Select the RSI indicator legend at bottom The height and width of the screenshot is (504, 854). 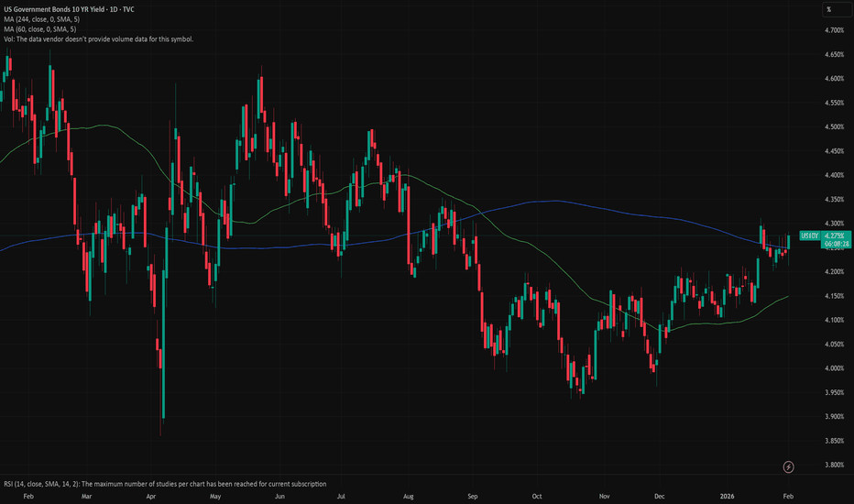click(x=165, y=483)
